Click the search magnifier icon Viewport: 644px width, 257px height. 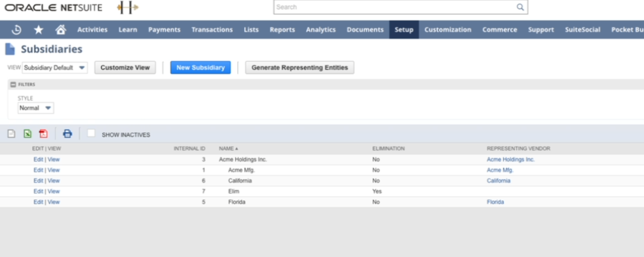pos(520,7)
